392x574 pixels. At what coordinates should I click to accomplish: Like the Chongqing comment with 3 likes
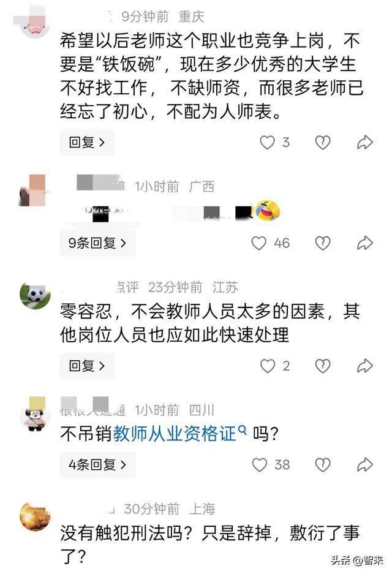point(267,142)
